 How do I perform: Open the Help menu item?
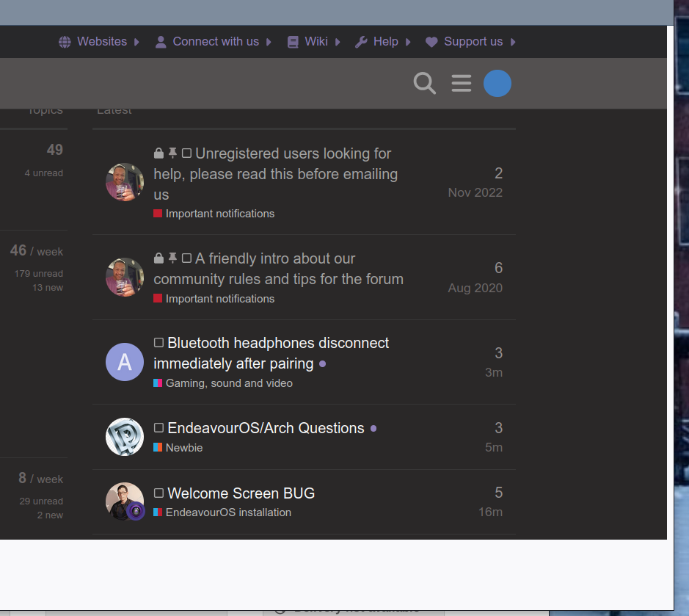pyautogui.click(x=385, y=42)
